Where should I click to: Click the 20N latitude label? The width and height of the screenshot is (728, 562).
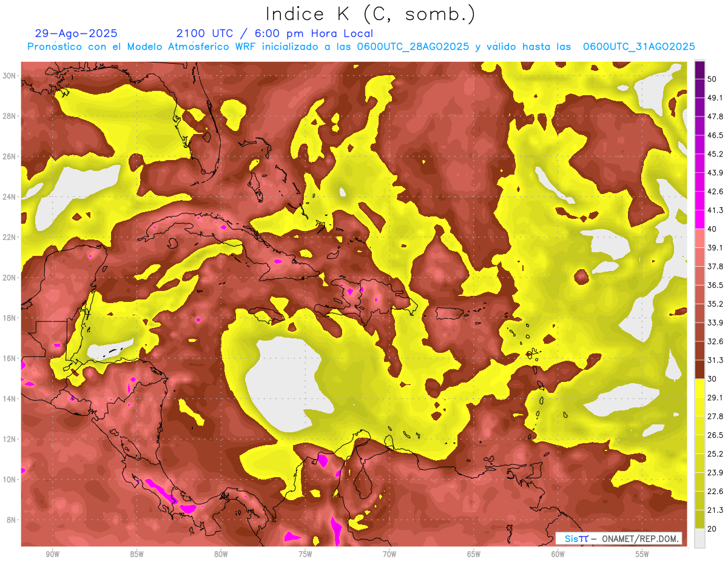pos(10,278)
